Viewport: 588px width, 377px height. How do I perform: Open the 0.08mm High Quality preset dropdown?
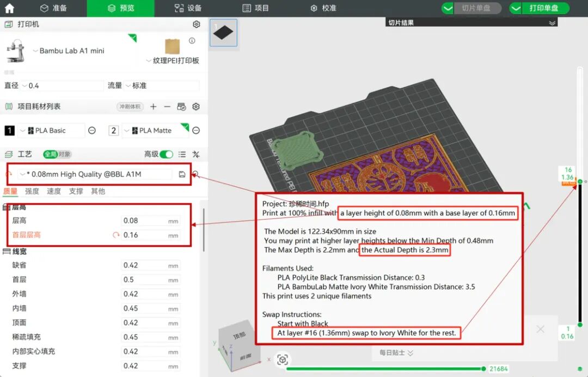tap(96, 174)
